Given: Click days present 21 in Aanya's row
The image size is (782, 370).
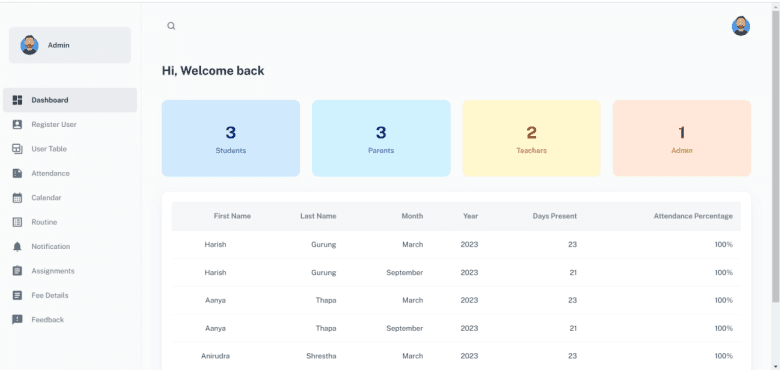Looking at the screenshot, I should coord(573,329).
